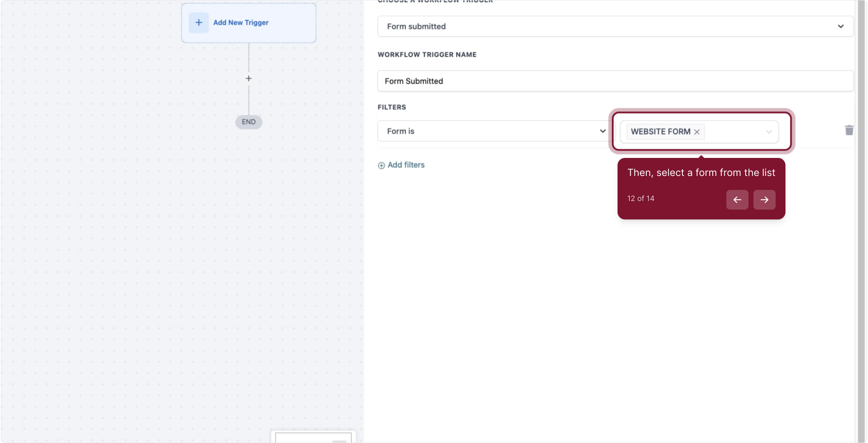Focus the Workflow Trigger Name input field

click(615, 81)
